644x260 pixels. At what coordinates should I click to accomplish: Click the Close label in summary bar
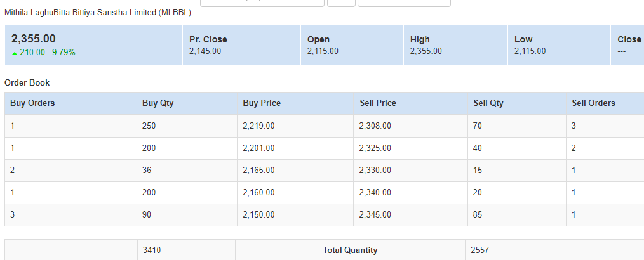tap(629, 40)
